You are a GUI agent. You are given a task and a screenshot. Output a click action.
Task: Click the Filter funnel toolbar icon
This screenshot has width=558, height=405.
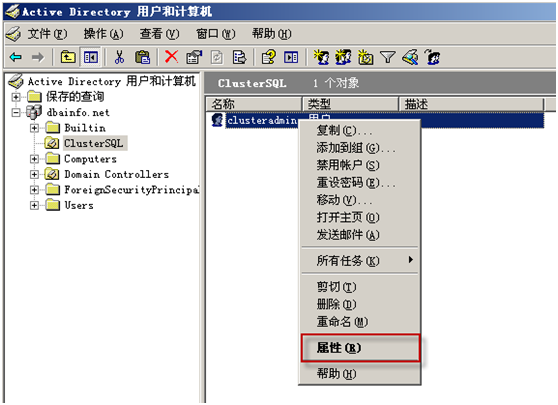pos(388,57)
